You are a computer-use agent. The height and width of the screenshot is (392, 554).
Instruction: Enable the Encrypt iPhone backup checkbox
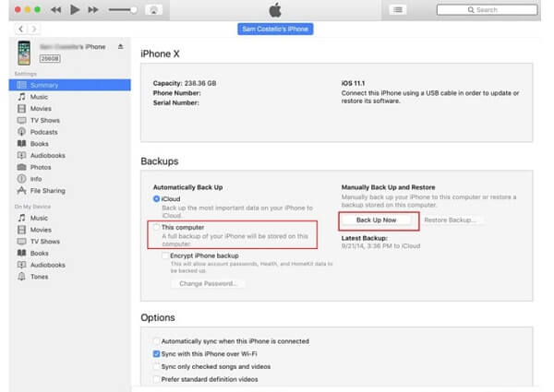click(x=164, y=255)
